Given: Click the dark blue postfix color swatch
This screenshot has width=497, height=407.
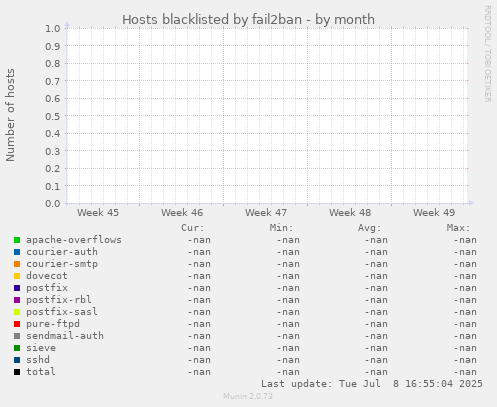Looking at the screenshot, I should coord(17,288).
